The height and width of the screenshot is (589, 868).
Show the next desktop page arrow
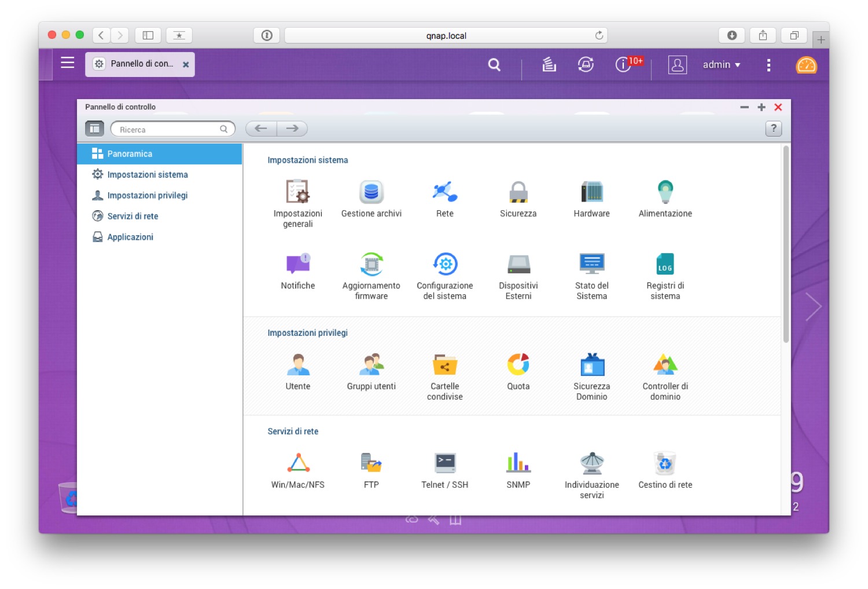click(814, 306)
